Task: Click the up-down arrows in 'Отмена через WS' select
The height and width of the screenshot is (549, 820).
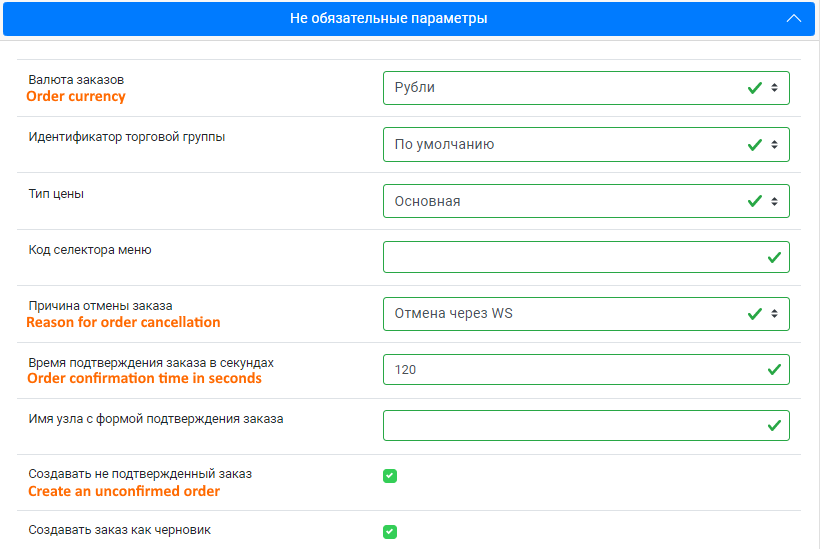Action: point(775,314)
